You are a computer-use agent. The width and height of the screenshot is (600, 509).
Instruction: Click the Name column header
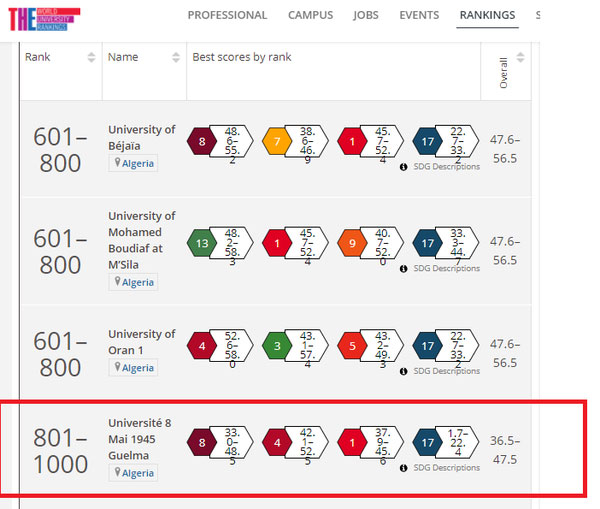tap(123, 57)
